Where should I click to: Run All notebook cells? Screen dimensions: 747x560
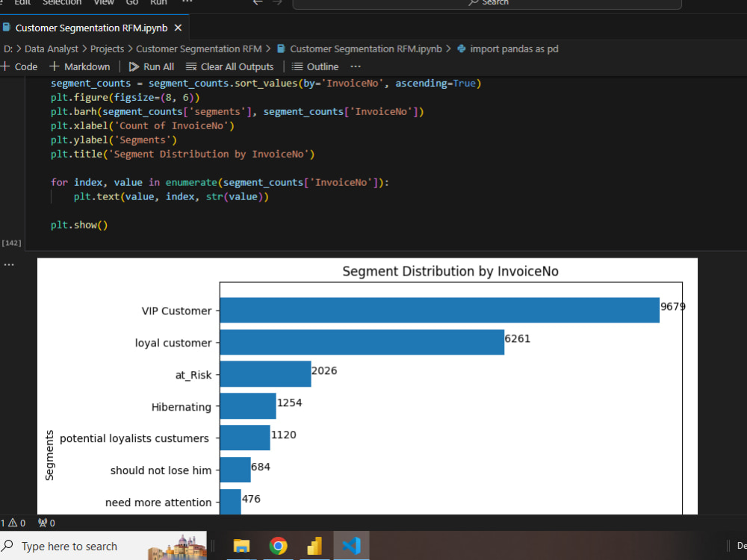click(152, 66)
